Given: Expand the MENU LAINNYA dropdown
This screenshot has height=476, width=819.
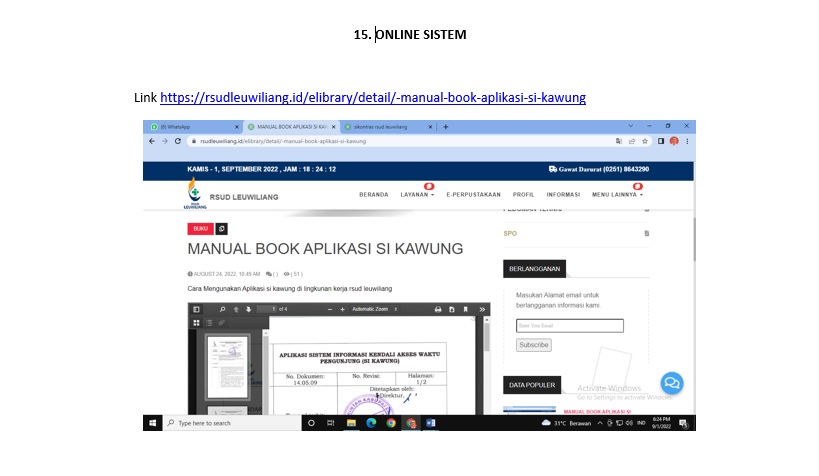Looking at the screenshot, I should point(616,195).
